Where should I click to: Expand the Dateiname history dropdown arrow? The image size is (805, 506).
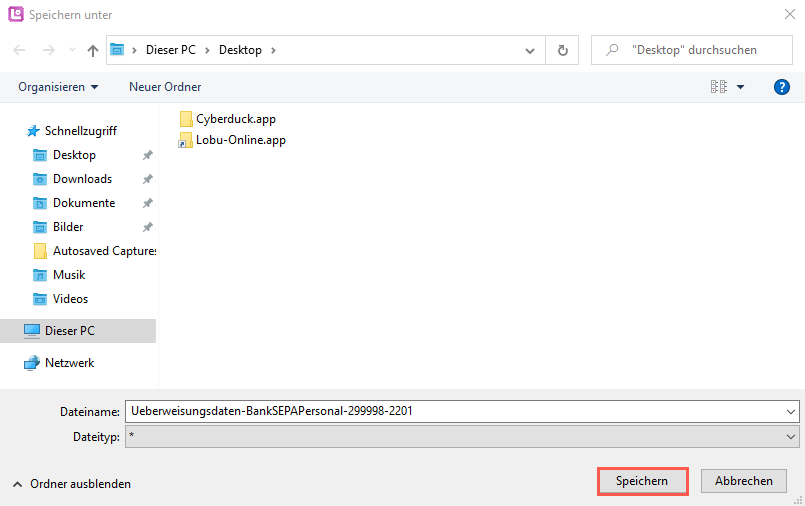tap(791, 412)
